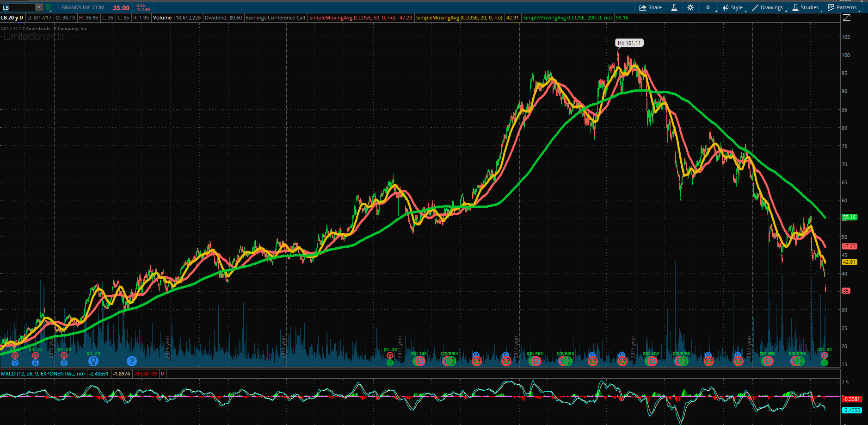This screenshot has height=425, width=868.
Task: Open the Patterns menu
Action: (x=842, y=7)
